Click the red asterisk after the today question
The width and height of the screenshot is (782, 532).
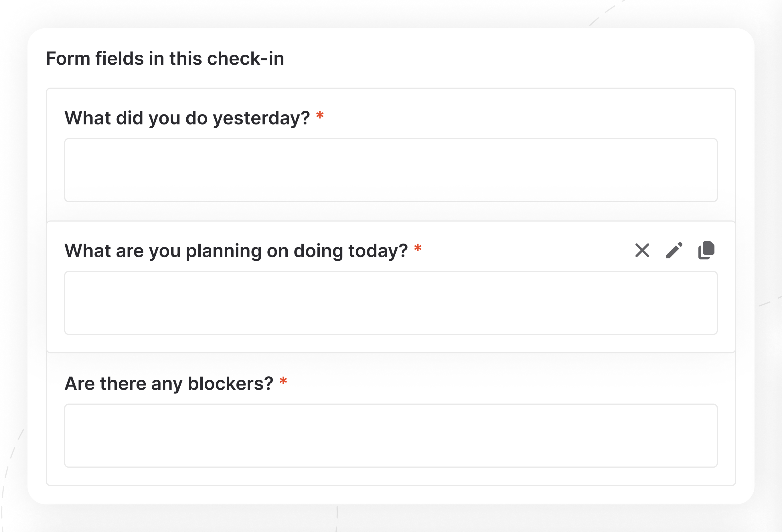[418, 249]
